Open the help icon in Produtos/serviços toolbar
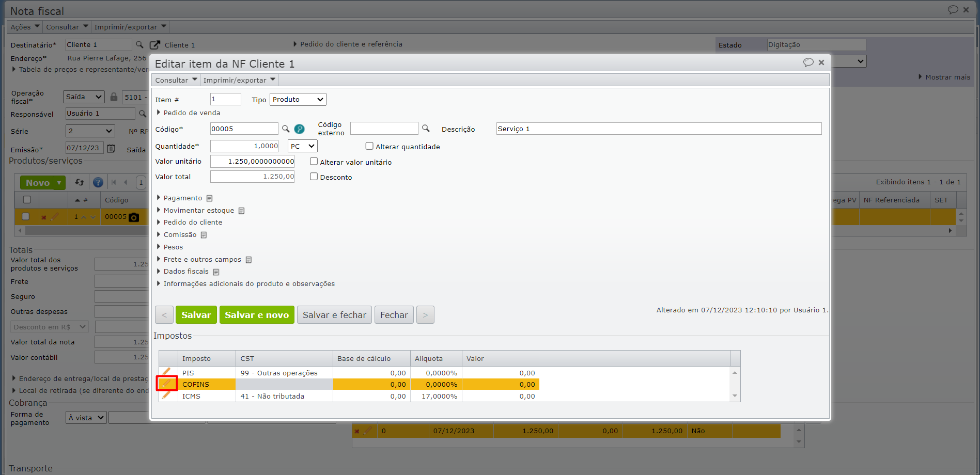The width and height of the screenshot is (980, 475). pos(98,182)
